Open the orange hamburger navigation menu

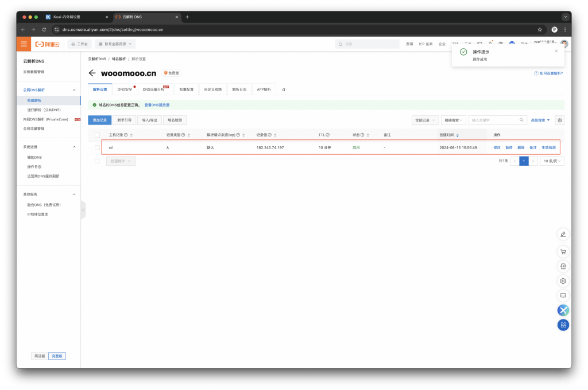[x=24, y=44]
